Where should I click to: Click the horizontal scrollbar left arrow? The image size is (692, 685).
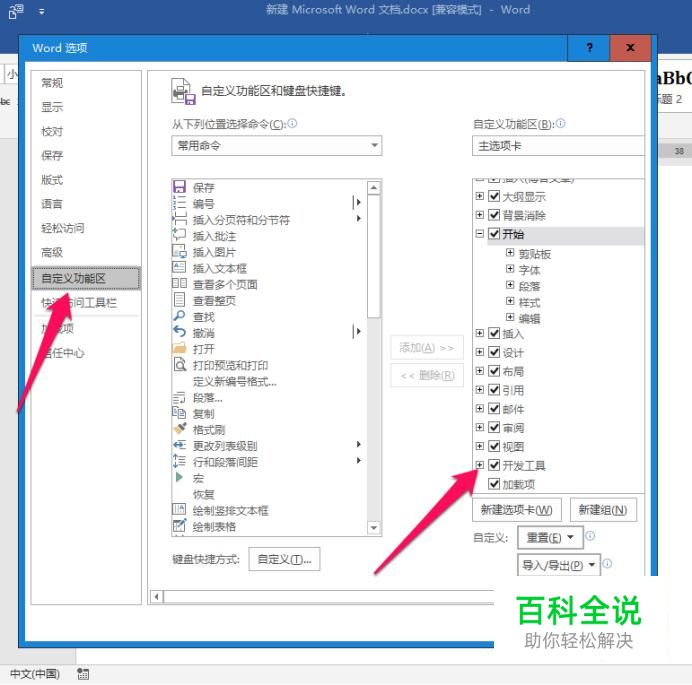tap(156, 597)
